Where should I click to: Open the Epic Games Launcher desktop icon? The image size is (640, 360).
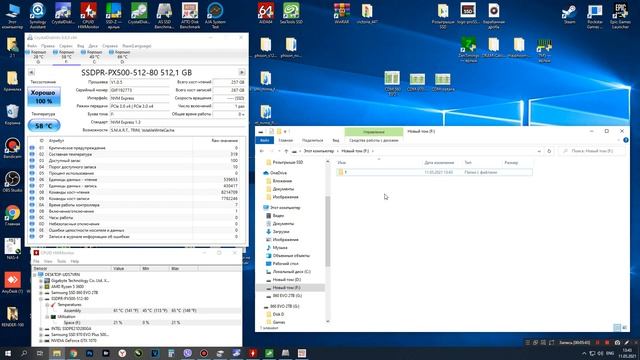620,16
